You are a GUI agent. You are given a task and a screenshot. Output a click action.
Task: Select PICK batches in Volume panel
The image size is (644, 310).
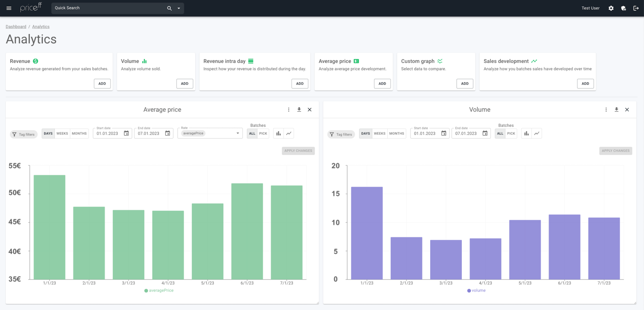[511, 133]
